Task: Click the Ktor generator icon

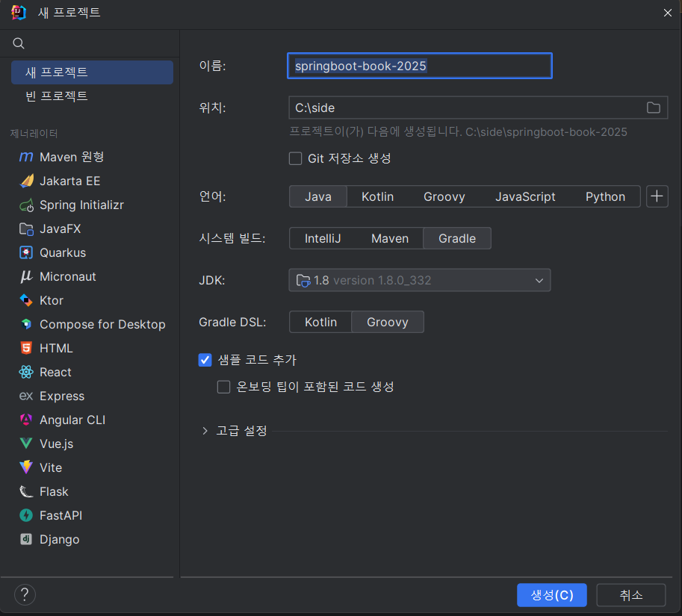Action: pyautogui.click(x=26, y=300)
